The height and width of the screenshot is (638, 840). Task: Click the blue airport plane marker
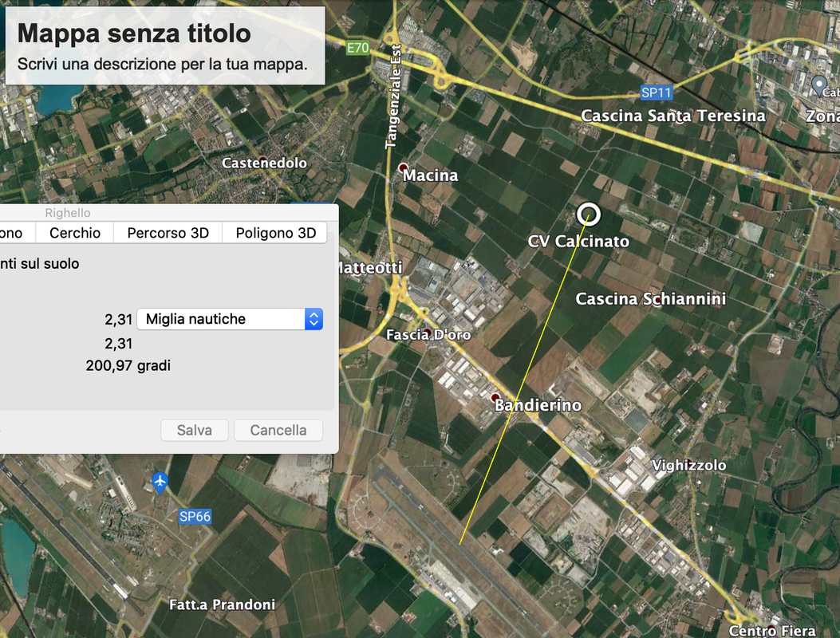(x=160, y=482)
